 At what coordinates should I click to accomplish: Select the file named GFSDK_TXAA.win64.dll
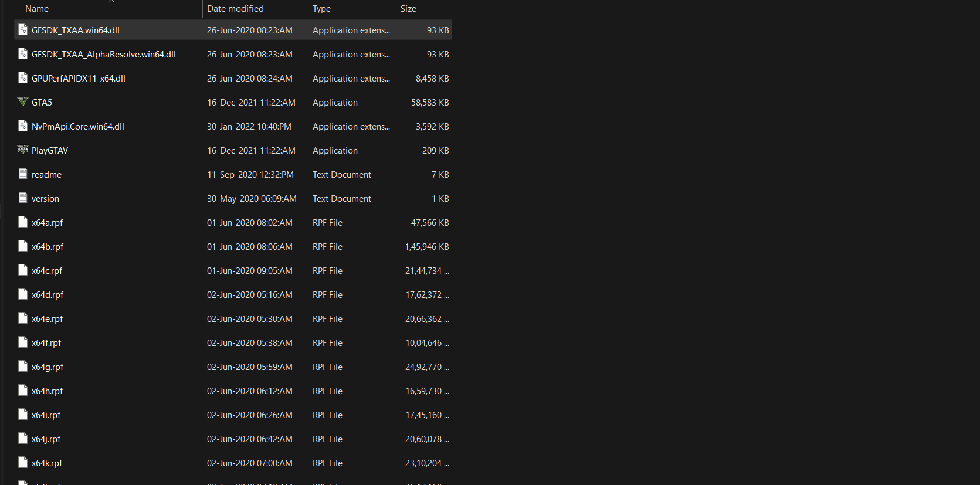click(x=76, y=30)
